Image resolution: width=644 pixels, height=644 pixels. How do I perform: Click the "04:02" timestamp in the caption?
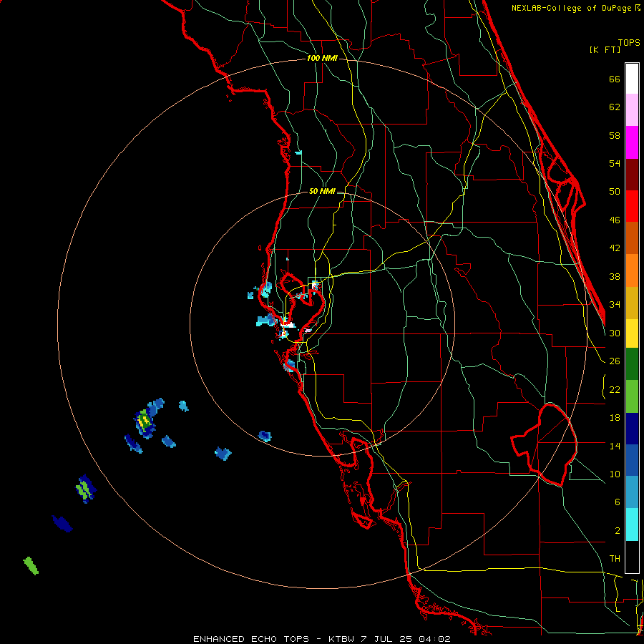click(434, 639)
